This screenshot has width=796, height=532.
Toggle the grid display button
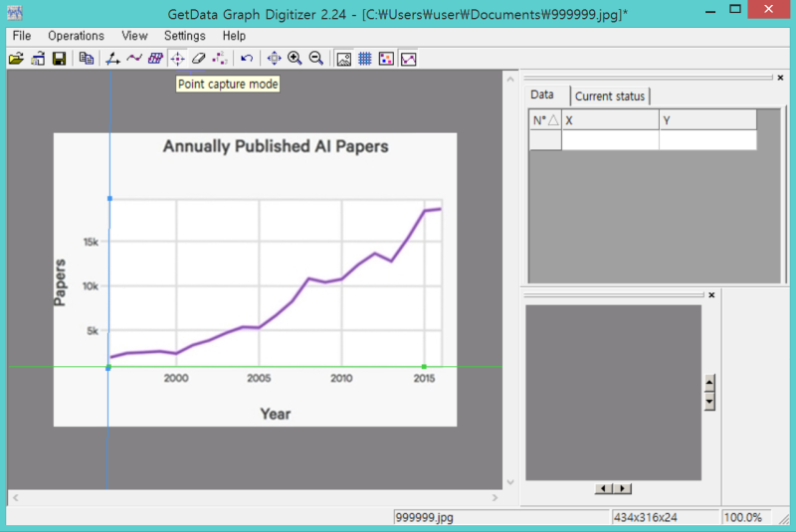coord(365,59)
